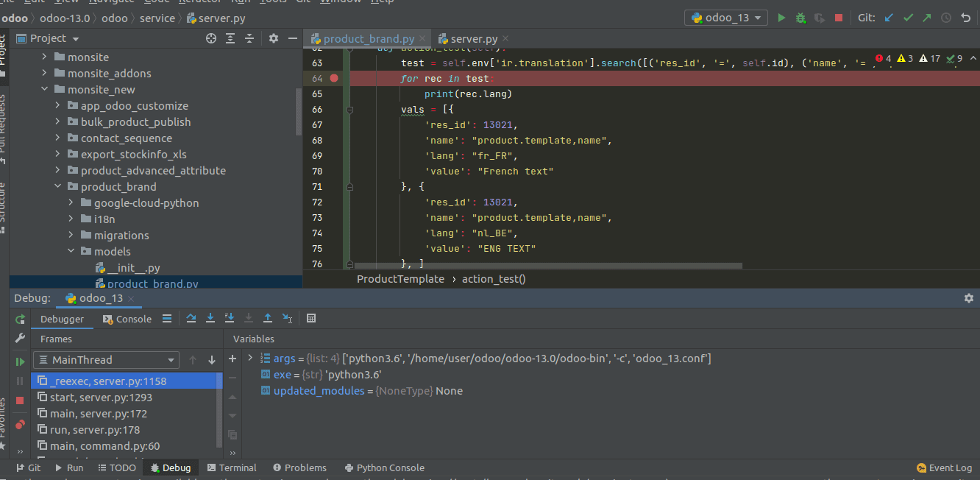Toggle code fold marker at line 66

pyautogui.click(x=350, y=110)
